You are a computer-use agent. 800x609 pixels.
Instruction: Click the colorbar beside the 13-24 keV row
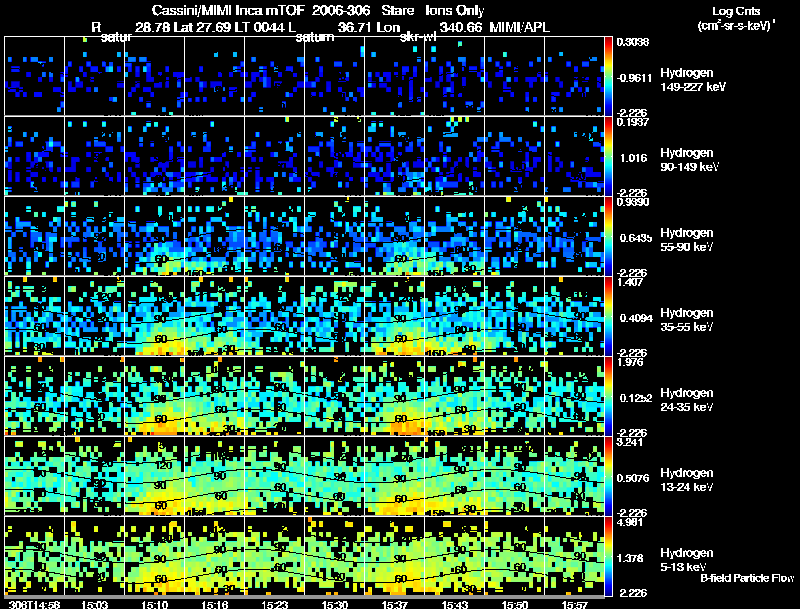(608, 476)
